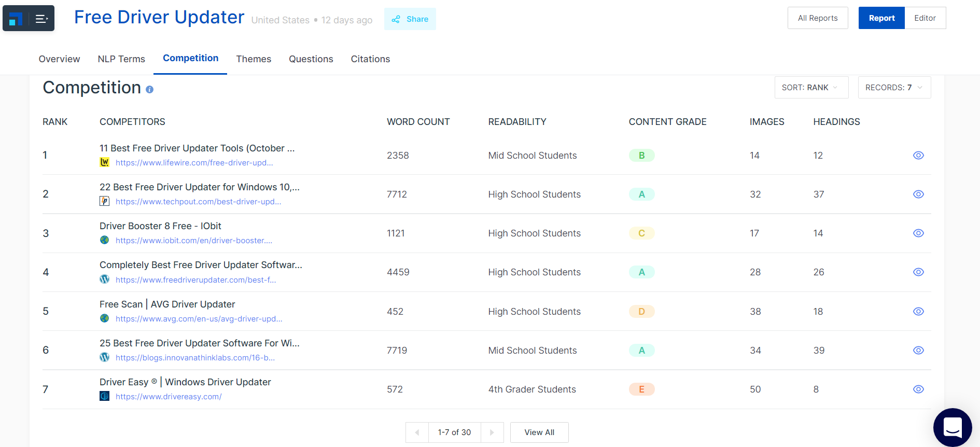Viewport: 980px width, 447px height.
Task: Open the drivereasy.com URL link
Action: click(x=169, y=397)
